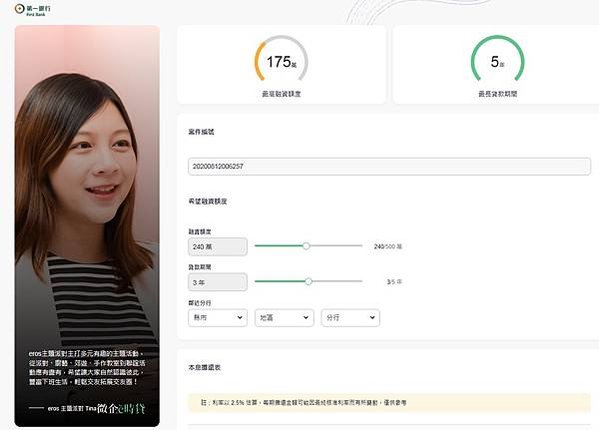Click the 貸款期間 input showing 3 年
The width and height of the screenshot is (599, 430).
218,282
